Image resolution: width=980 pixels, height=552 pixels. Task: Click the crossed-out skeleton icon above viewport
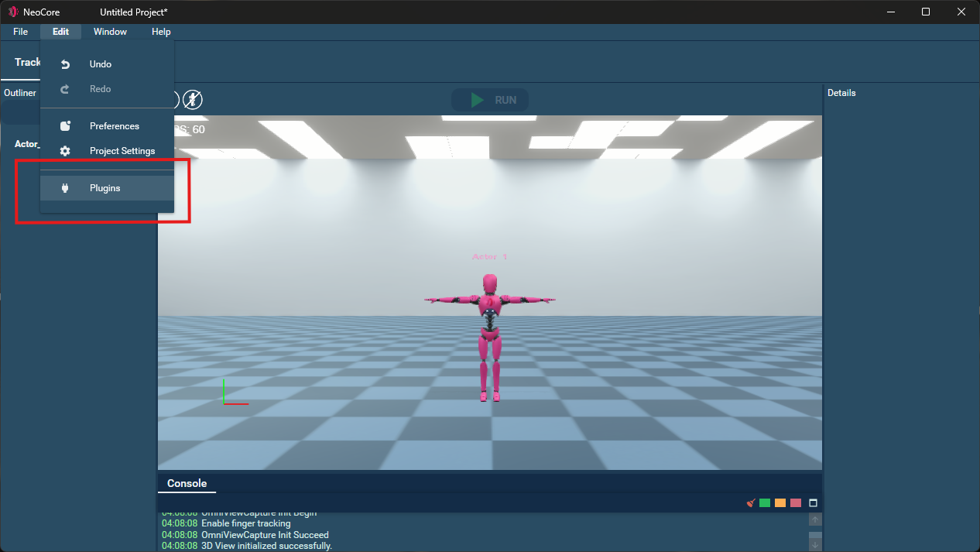192,99
